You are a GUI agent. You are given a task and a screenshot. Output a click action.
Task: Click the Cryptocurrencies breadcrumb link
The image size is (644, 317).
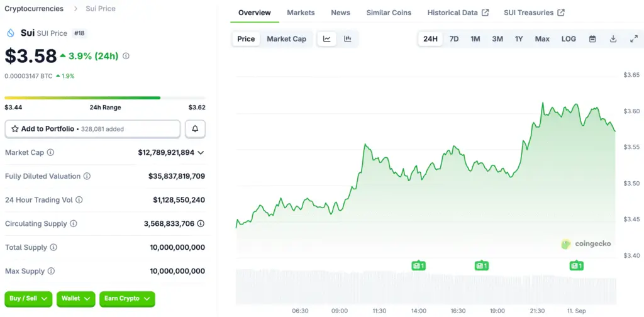click(34, 9)
